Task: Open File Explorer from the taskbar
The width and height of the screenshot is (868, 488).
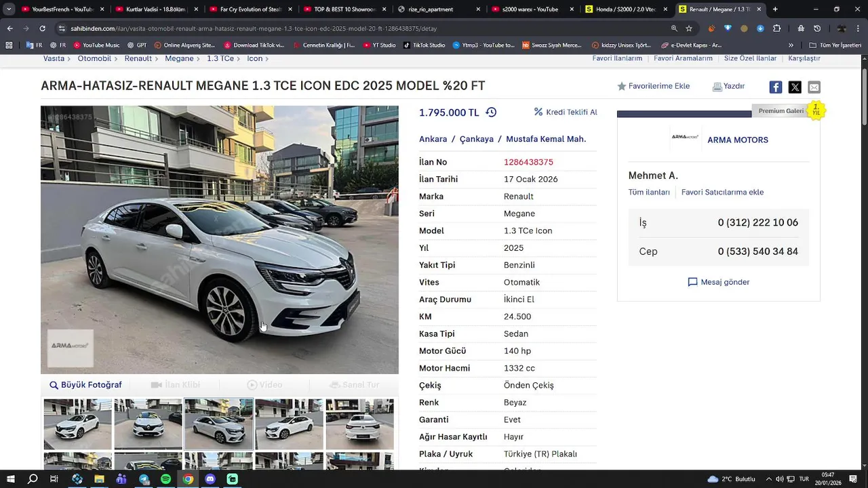Action: pos(99,479)
